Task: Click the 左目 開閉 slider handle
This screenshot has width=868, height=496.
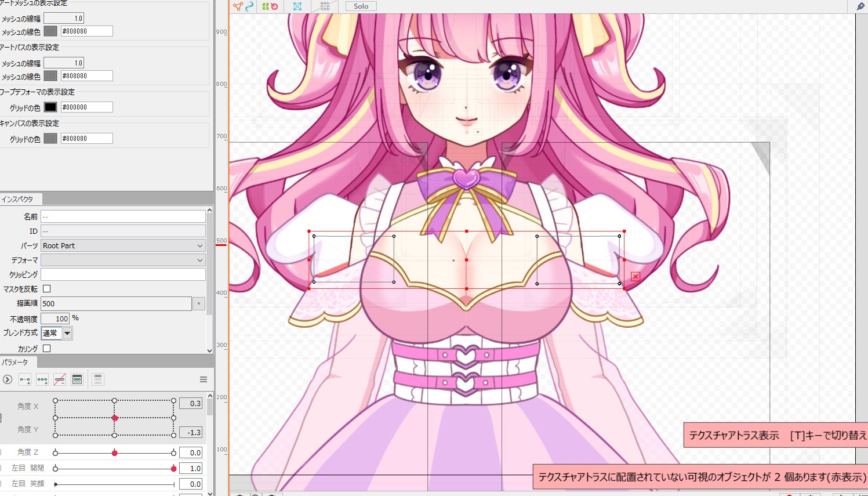Action: (174, 468)
